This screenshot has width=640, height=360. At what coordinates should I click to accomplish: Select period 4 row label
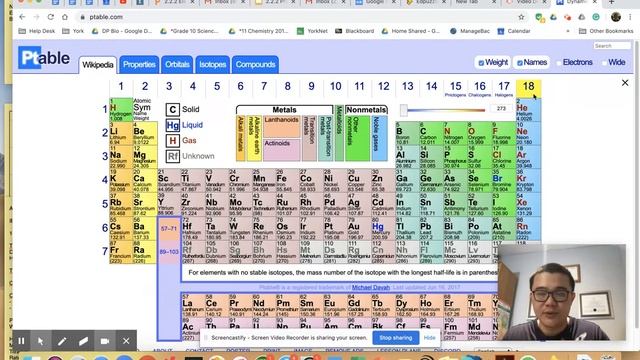[105, 180]
